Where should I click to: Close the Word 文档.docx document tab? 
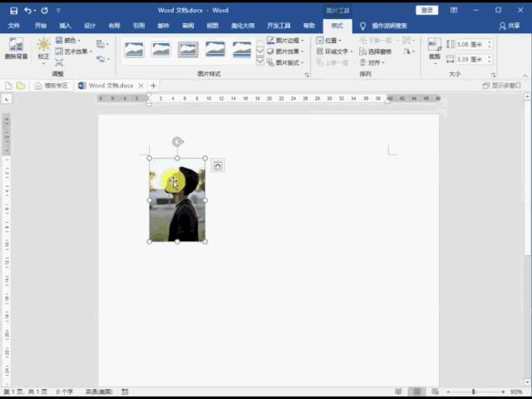[140, 86]
